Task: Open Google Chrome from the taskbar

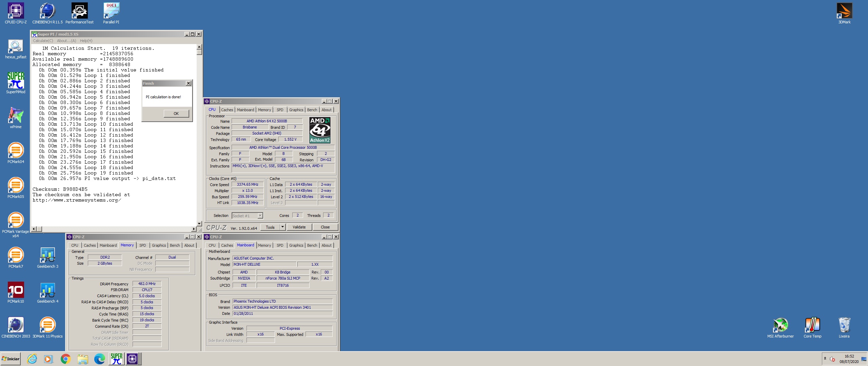Action: [65, 359]
